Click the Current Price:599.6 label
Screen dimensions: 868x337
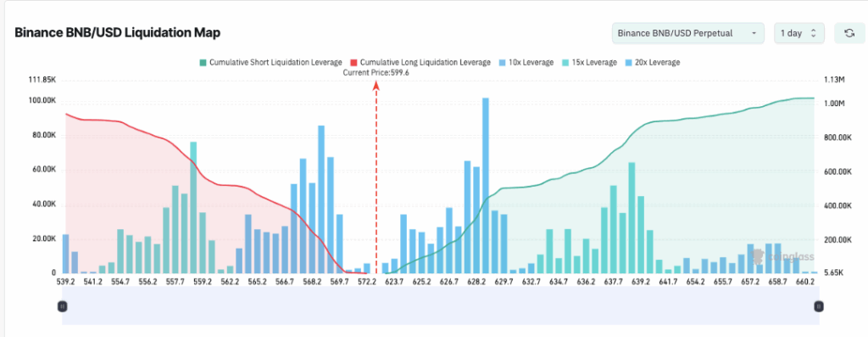pos(376,73)
